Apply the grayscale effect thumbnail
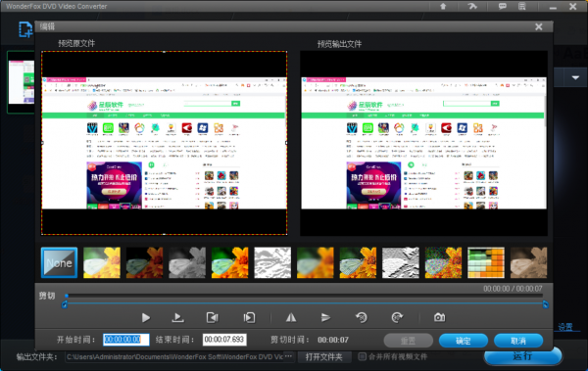The image size is (588, 371). click(187, 262)
